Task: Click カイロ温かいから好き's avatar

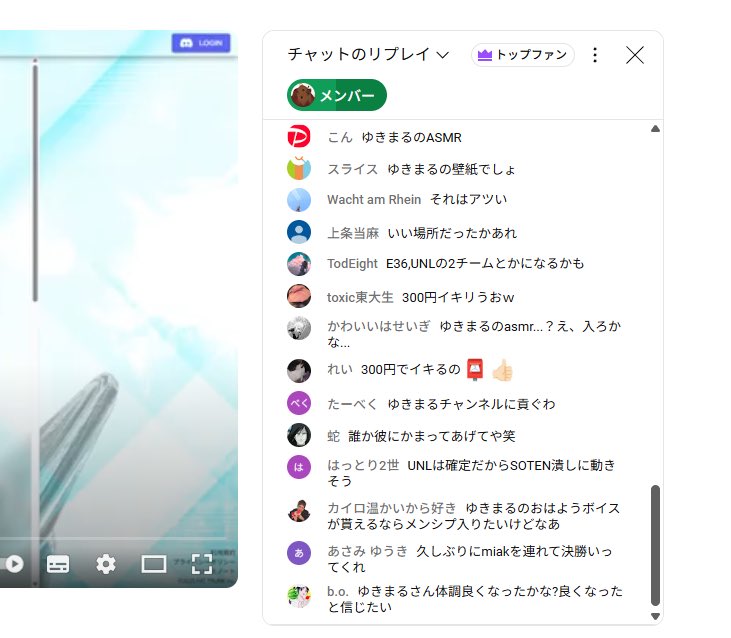Action: tap(299, 510)
